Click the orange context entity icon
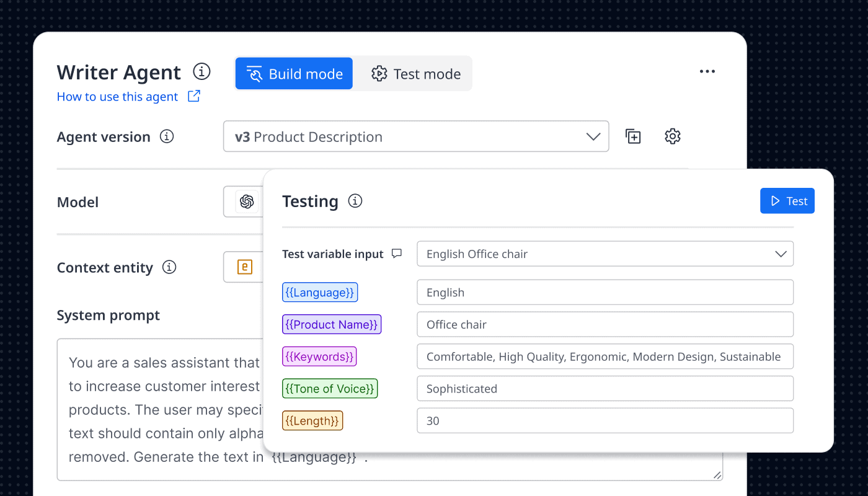This screenshot has height=496, width=868. 245,267
